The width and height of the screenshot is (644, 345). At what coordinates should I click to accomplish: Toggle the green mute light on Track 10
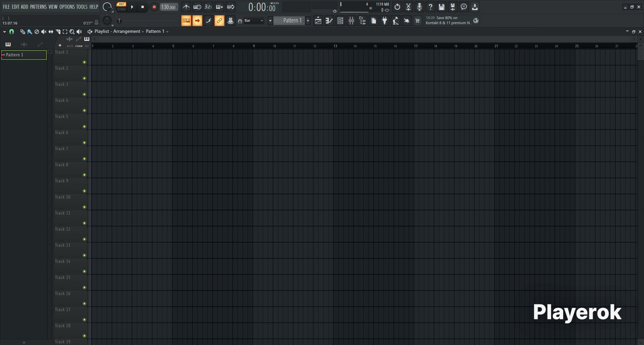(84, 207)
